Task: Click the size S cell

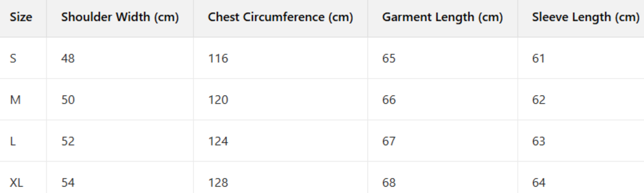Action: pos(13,59)
